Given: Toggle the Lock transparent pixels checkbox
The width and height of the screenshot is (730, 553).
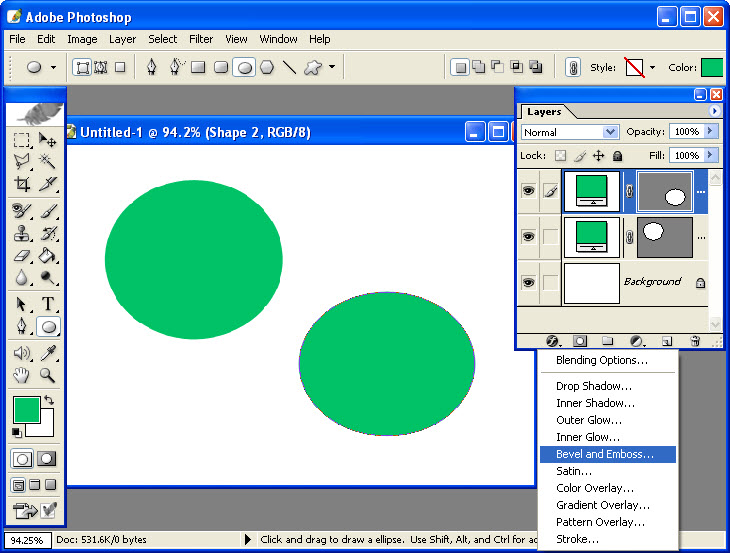Looking at the screenshot, I should (x=561, y=156).
